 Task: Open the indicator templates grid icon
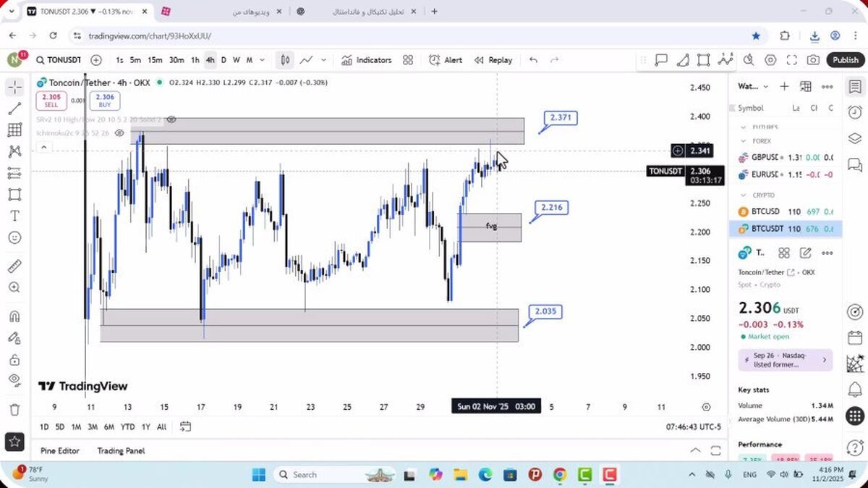coord(408,60)
